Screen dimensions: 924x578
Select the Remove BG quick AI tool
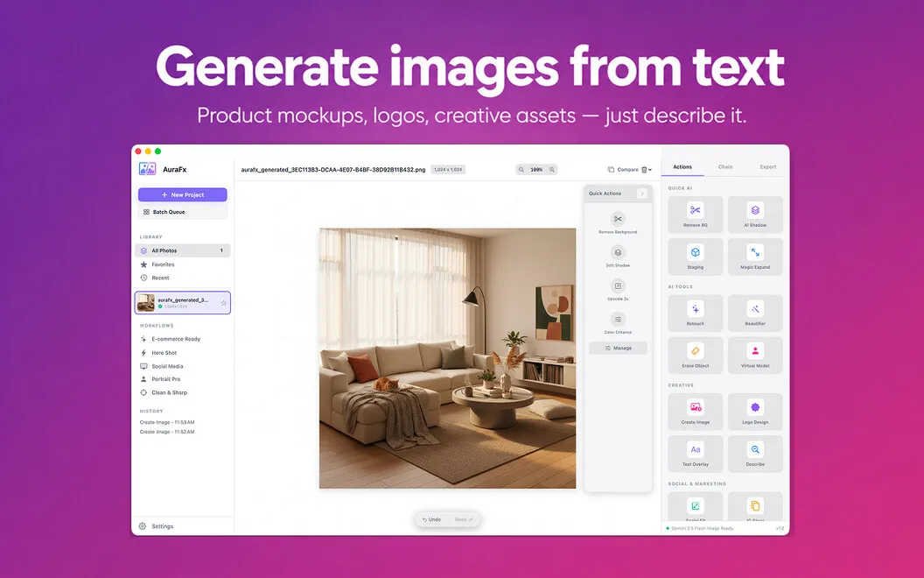696,215
